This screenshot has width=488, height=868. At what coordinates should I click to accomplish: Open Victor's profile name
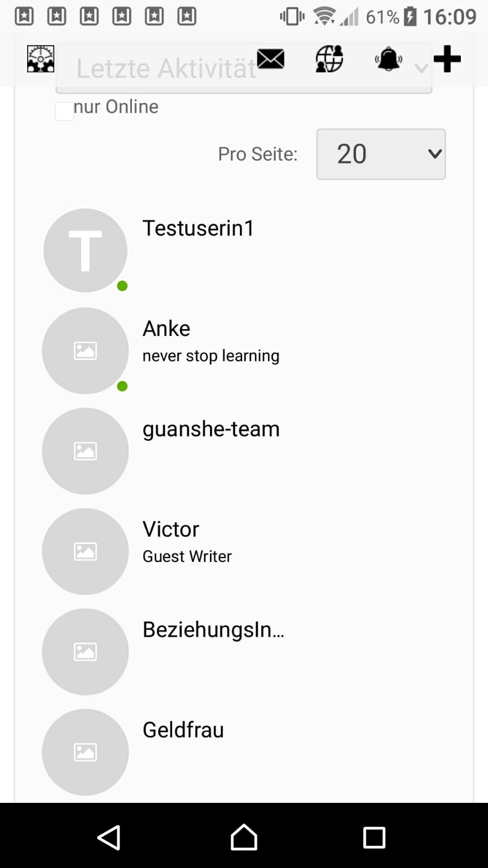coord(170,529)
